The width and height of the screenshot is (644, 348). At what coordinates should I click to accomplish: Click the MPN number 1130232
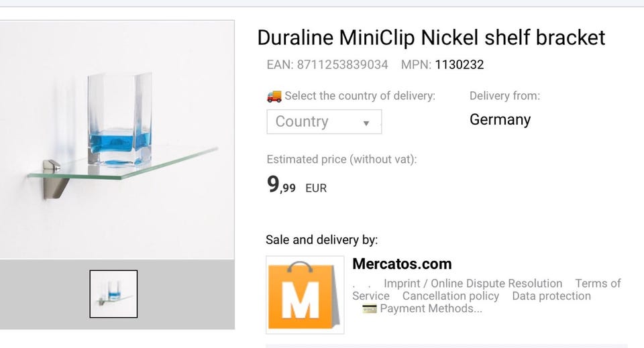[x=460, y=65]
